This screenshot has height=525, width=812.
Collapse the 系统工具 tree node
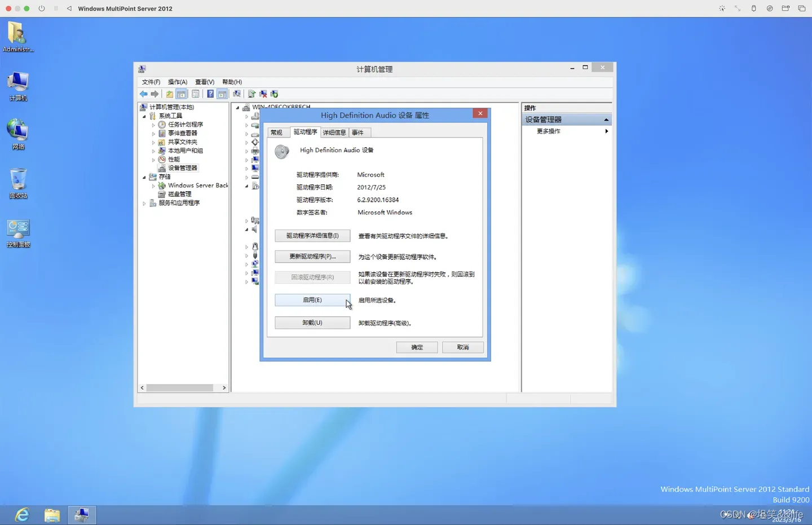(144, 116)
